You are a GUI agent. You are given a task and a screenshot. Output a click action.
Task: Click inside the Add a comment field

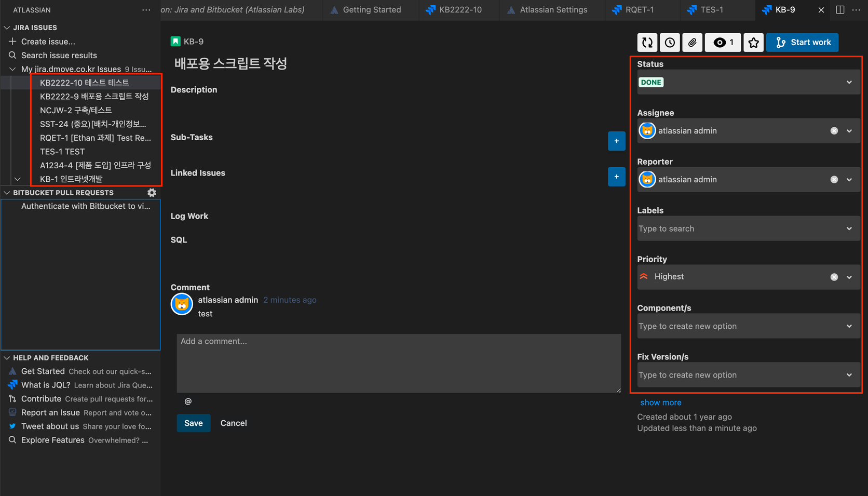(399, 364)
